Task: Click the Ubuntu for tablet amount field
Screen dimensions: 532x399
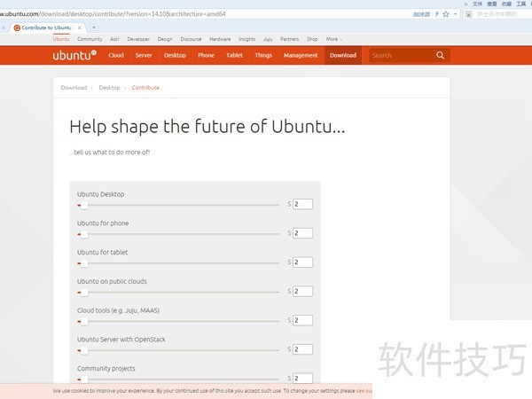Action: coord(302,262)
